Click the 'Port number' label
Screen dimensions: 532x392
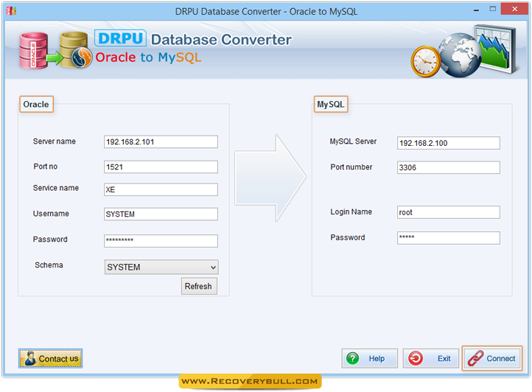coord(351,167)
